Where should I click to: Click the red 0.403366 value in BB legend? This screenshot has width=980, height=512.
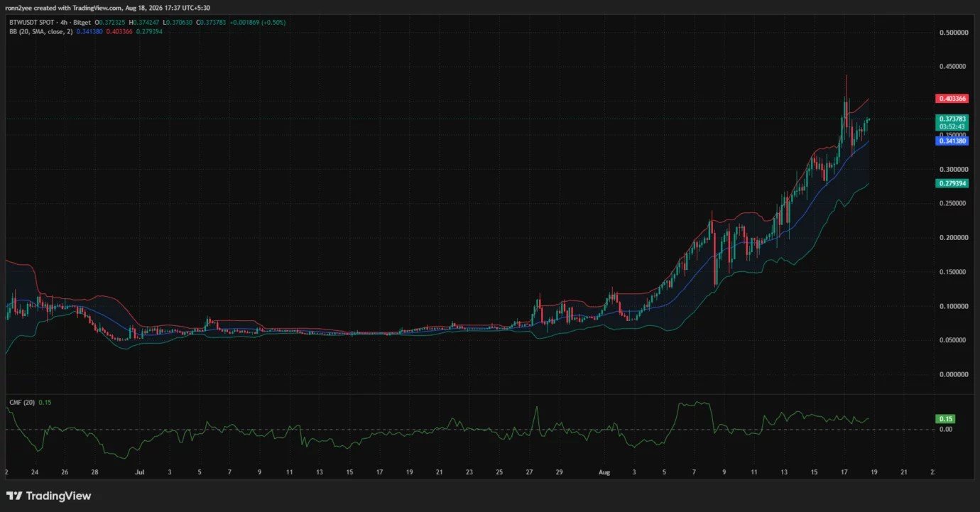coord(118,31)
